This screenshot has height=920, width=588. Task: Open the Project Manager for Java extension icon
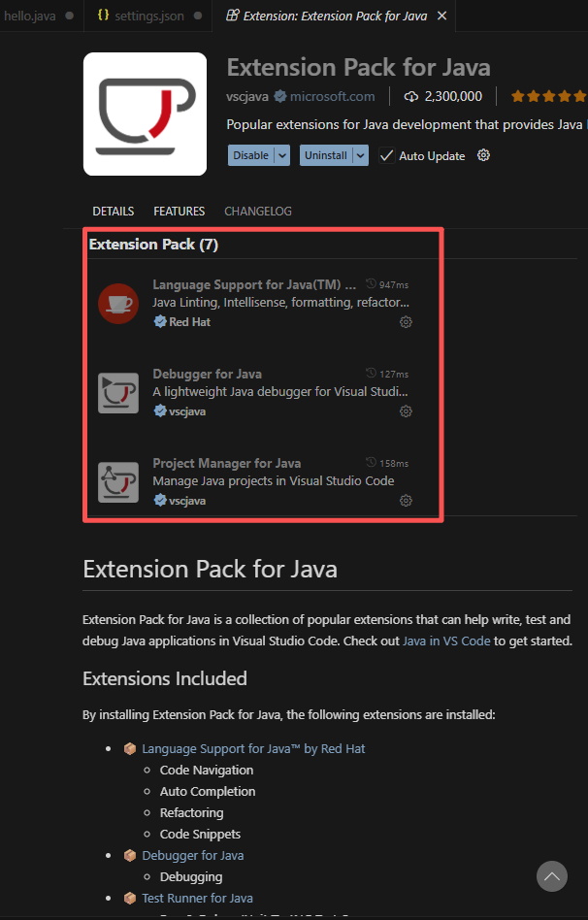click(118, 482)
